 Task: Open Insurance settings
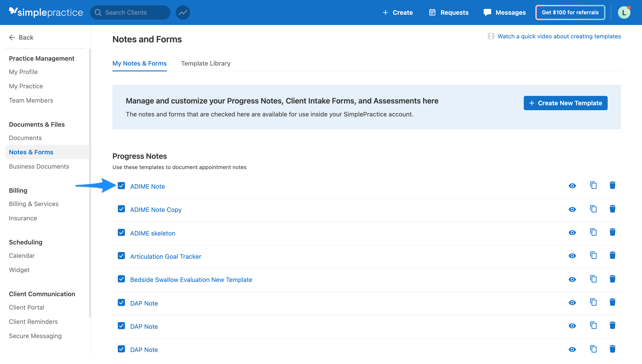(x=23, y=218)
